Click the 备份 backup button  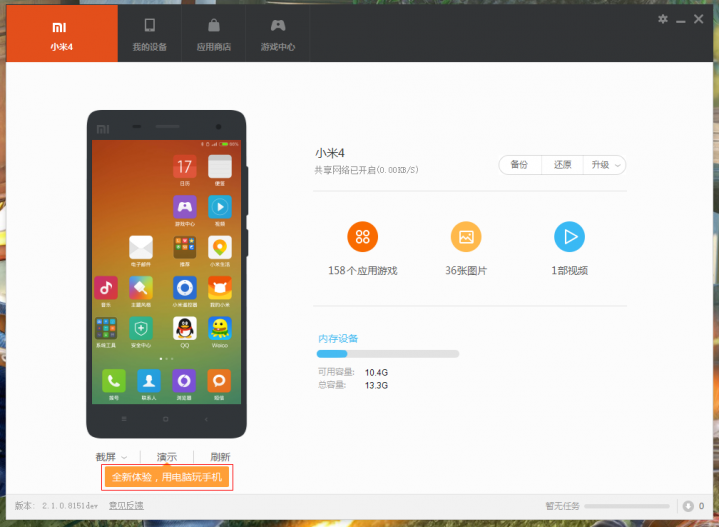(519, 165)
